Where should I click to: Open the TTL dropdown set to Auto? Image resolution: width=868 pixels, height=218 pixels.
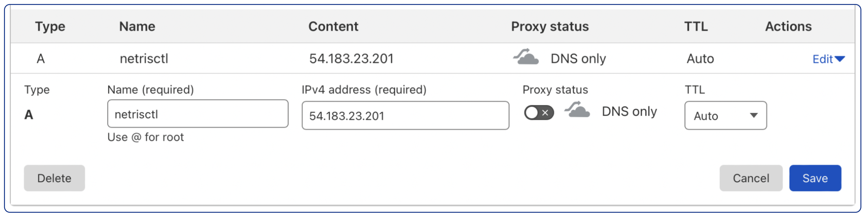(x=725, y=115)
